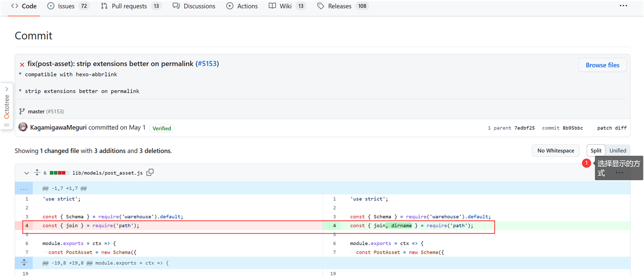Expand hidden lines at the -19,8 hunk
This screenshot has height=277, width=644.
[24, 263]
